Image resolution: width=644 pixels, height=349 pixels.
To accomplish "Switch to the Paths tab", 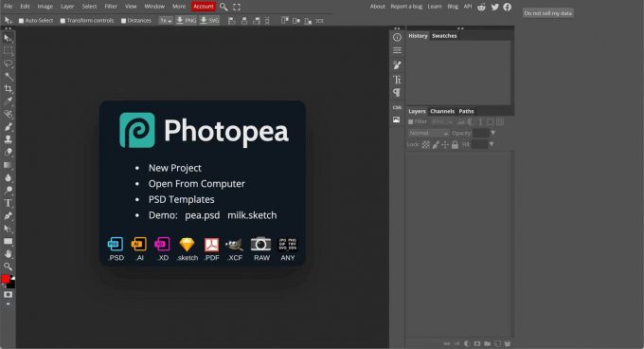I will coord(466,111).
